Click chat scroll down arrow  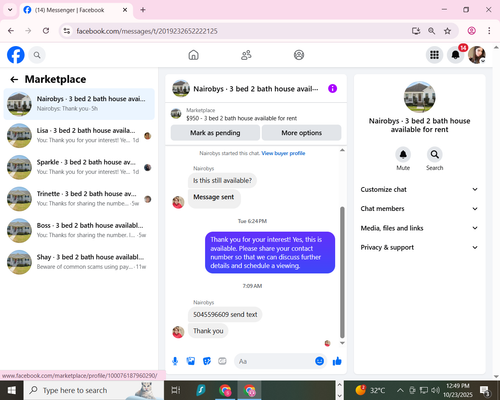(x=342, y=343)
